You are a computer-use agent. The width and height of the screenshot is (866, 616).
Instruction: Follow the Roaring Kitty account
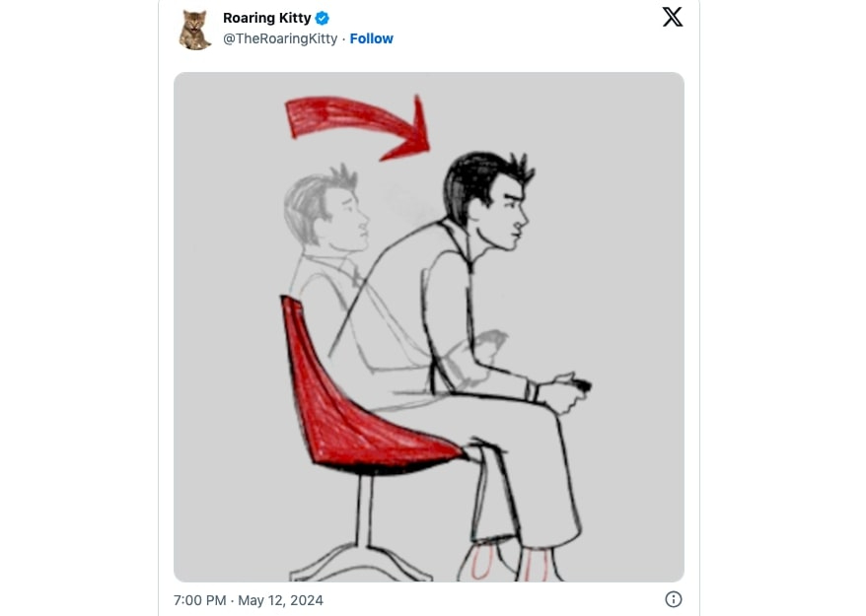pos(372,38)
